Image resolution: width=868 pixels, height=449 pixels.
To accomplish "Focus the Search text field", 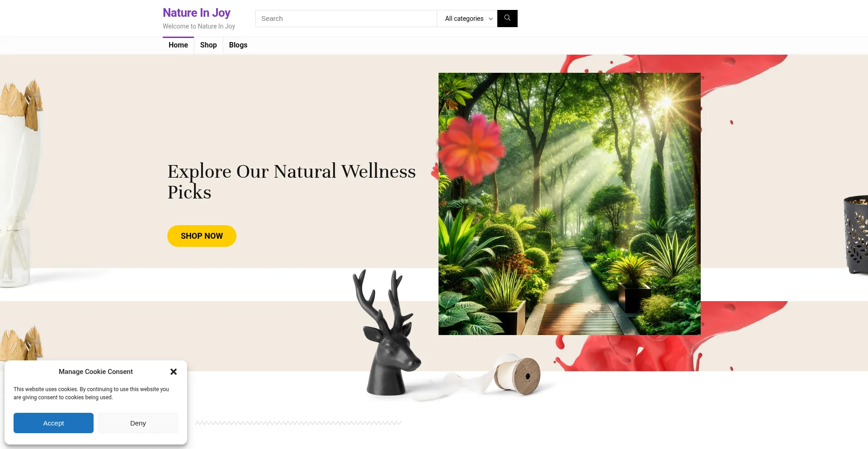I will tap(346, 19).
